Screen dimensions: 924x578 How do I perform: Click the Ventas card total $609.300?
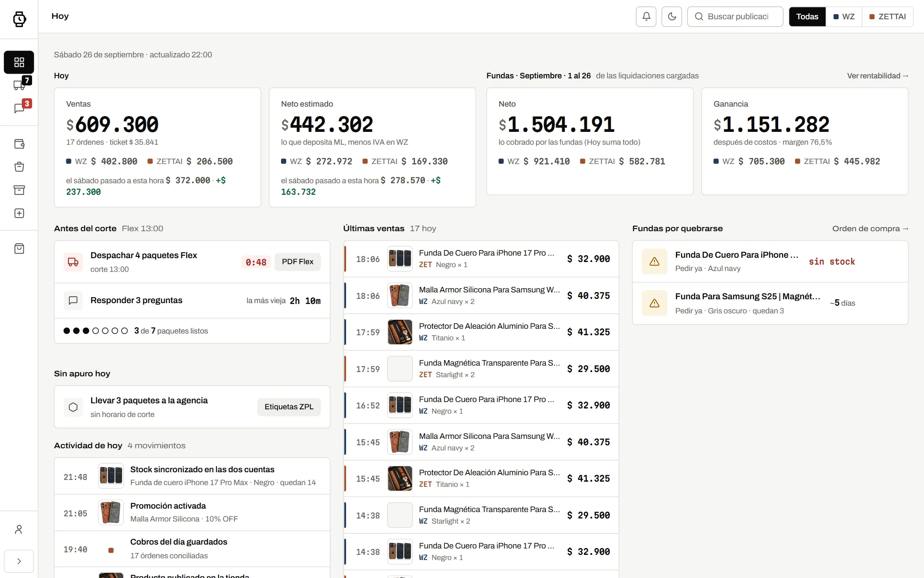(113, 125)
